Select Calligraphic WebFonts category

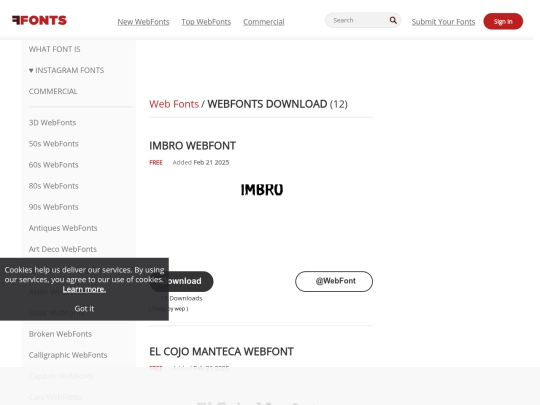click(68, 355)
